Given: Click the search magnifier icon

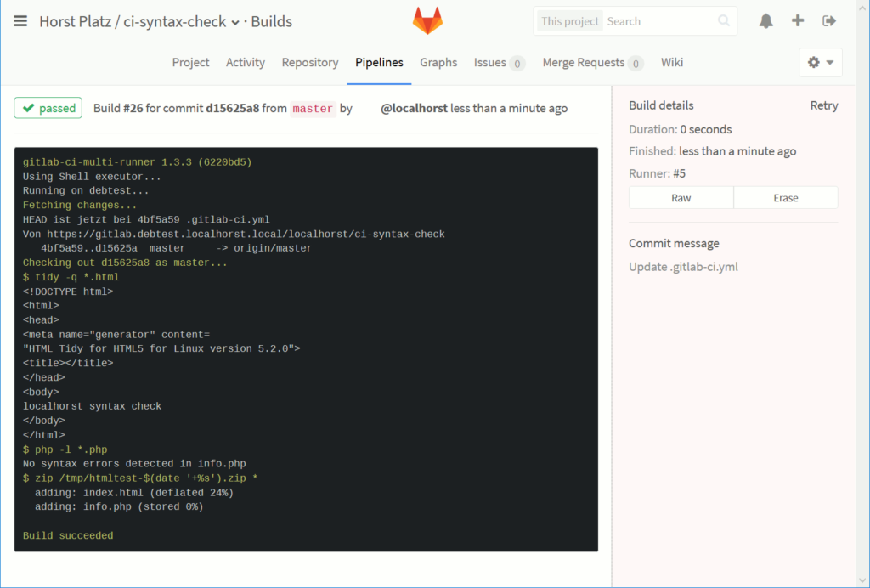Looking at the screenshot, I should click(724, 21).
